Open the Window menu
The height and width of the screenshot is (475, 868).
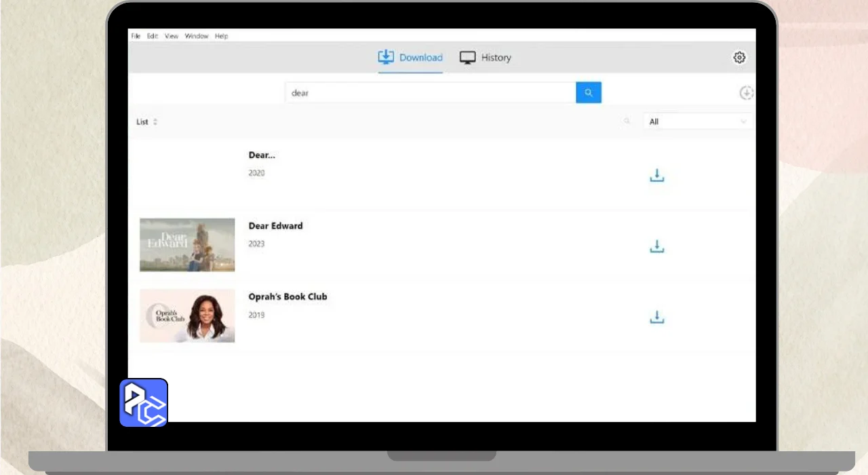[x=197, y=36]
